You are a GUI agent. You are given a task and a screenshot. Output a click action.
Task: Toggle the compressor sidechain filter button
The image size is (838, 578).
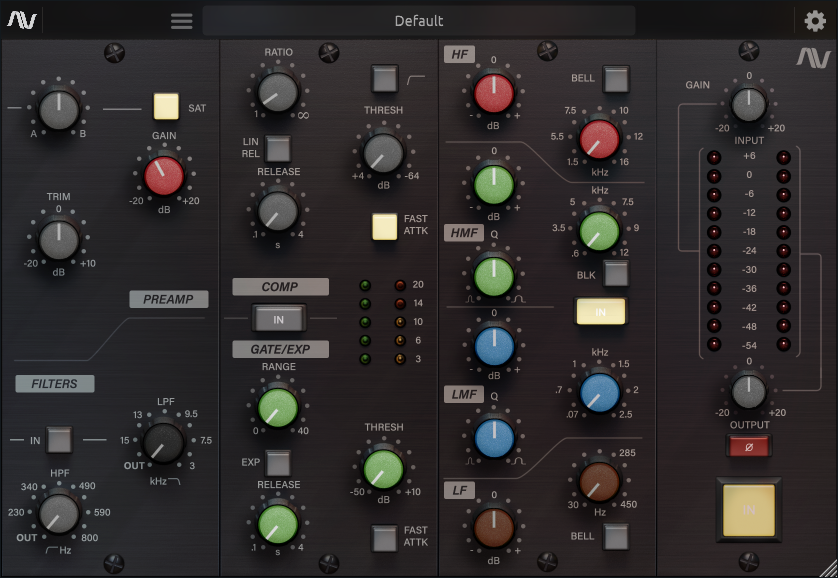pos(384,77)
